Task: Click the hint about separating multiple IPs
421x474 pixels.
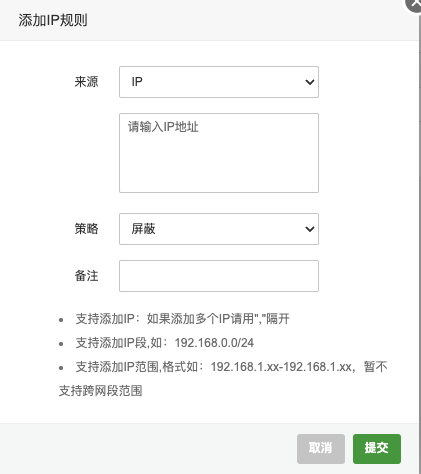Action: (183, 319)
